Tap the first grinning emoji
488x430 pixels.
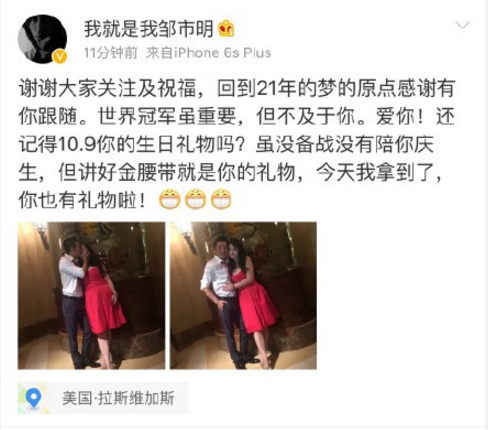169,199
